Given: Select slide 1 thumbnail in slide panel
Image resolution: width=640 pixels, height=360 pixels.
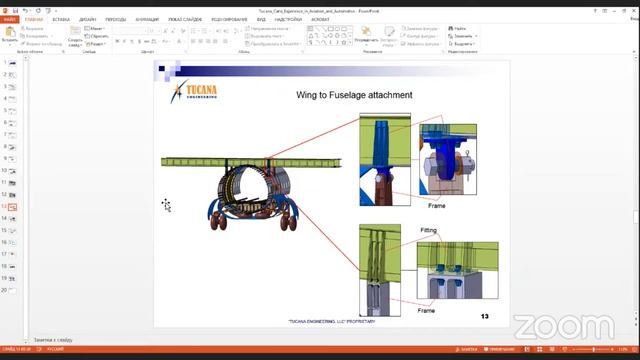Looking at the screenshot, I should 12,63.
